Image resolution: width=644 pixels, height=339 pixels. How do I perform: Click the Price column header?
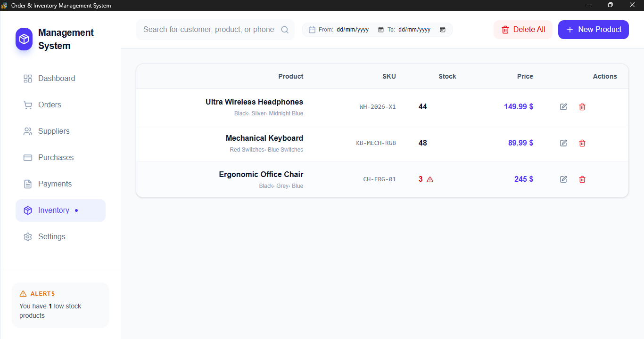click(525, 76)
